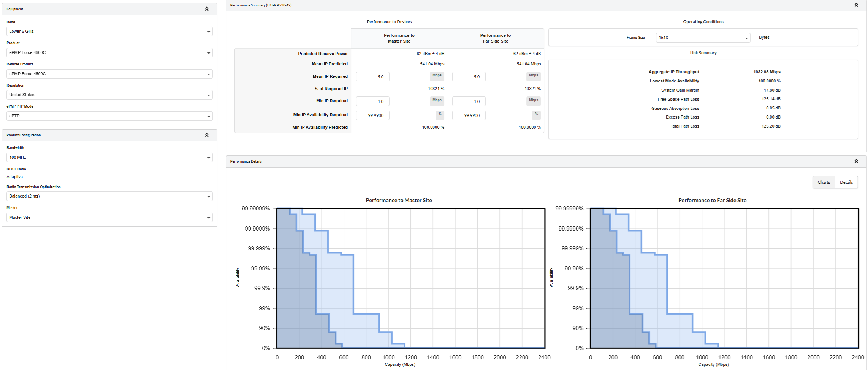The image size is (868, 370).
Task: Click Min IP Required field for Far Side Site
Action: click(x=469, y=101)
